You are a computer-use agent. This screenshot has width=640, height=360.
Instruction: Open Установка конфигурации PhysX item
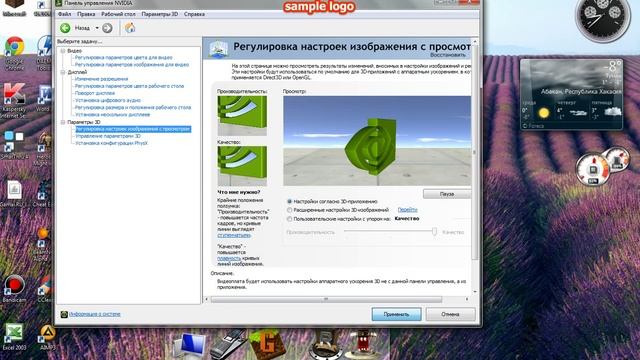[111, 143]
